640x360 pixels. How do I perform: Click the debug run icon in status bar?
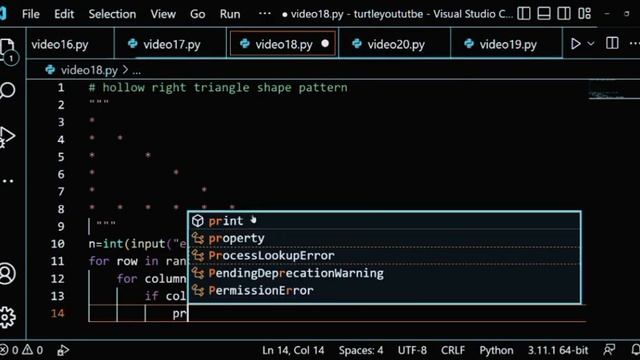[63, 350]
